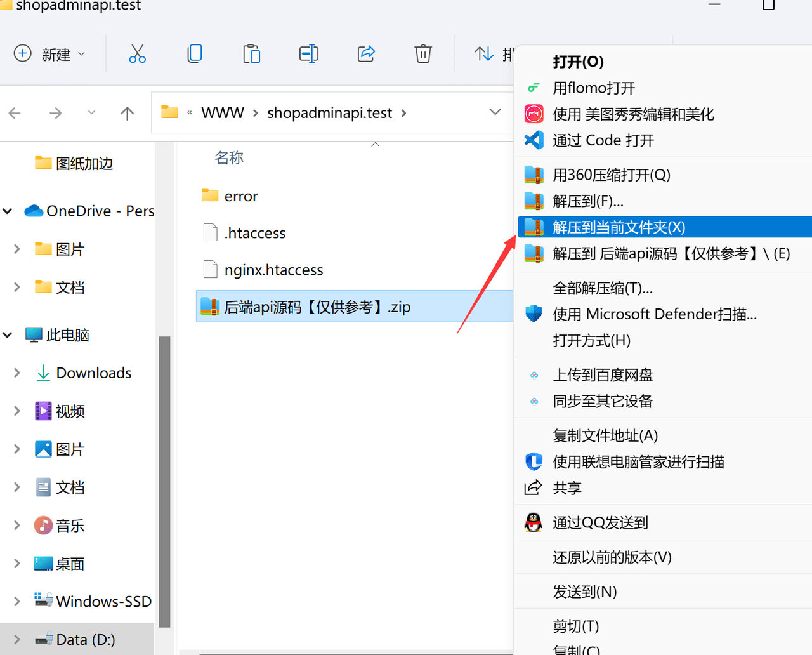Open 桌面 desktop in navigation pane

(x=60, y=564)
